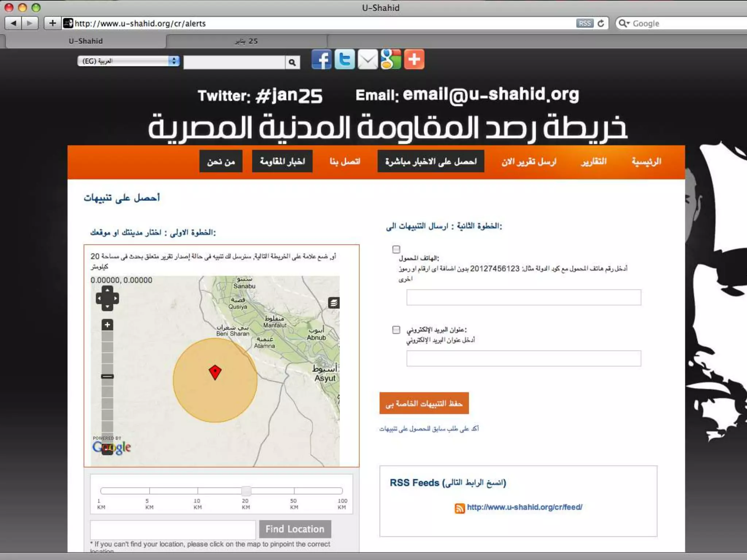Enable the email address alert checkbox
The width and height of the screenshot is (747, 560).
click(396, 330)
